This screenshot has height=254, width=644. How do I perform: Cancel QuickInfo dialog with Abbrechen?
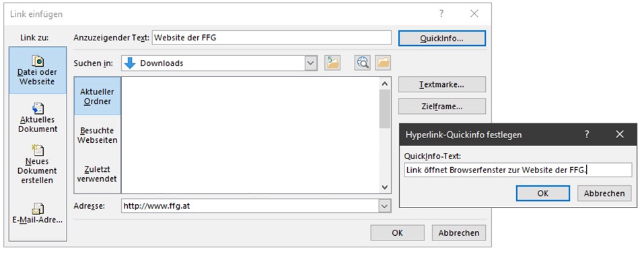[x=604, y=193]
